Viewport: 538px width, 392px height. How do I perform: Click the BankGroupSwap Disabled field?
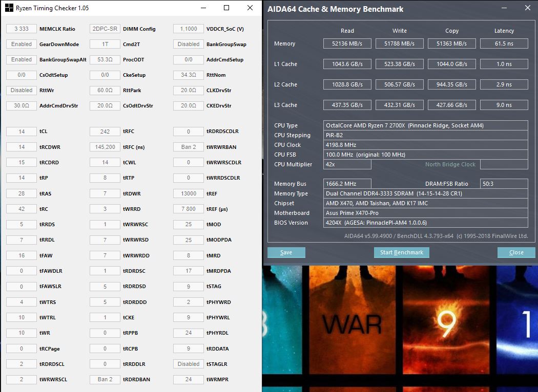coord(189,44)
